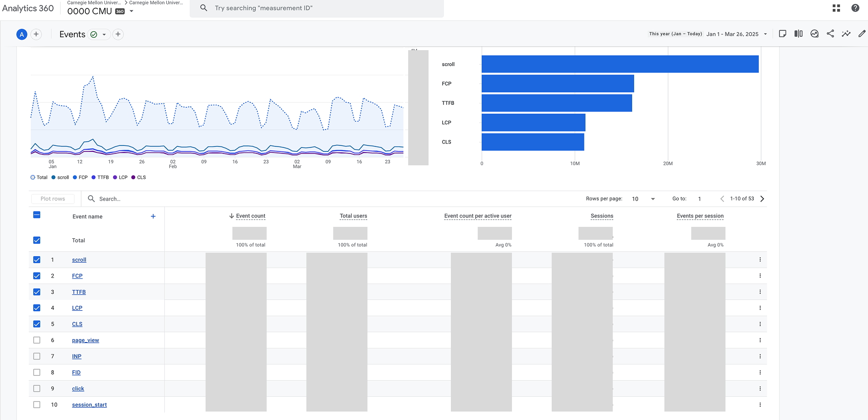Screen dimensions: 868x420
Task: Click the share report icon
Action: [830, 34]
